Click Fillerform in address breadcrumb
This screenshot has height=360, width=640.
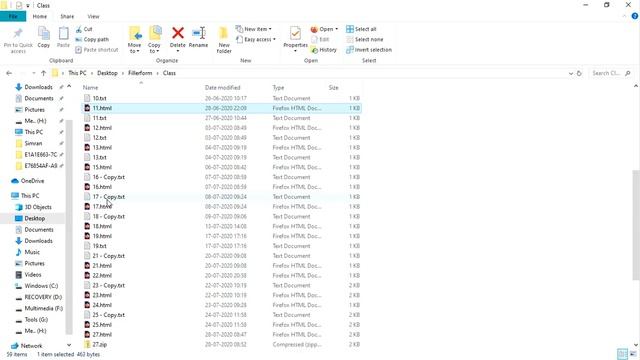pyautogui.click(x=140, y=73)
